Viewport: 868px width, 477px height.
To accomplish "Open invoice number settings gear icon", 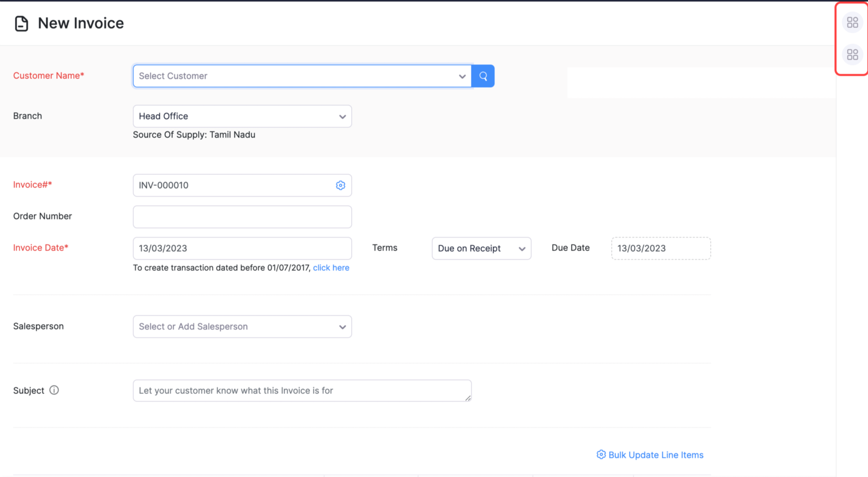I will 340,185.
